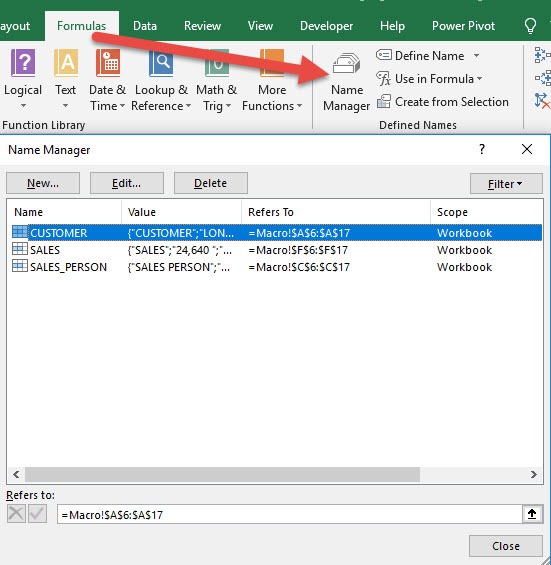Click the Trace Precedents icon
The width and height of the screenshot is (551, 565).
[542, 55]
